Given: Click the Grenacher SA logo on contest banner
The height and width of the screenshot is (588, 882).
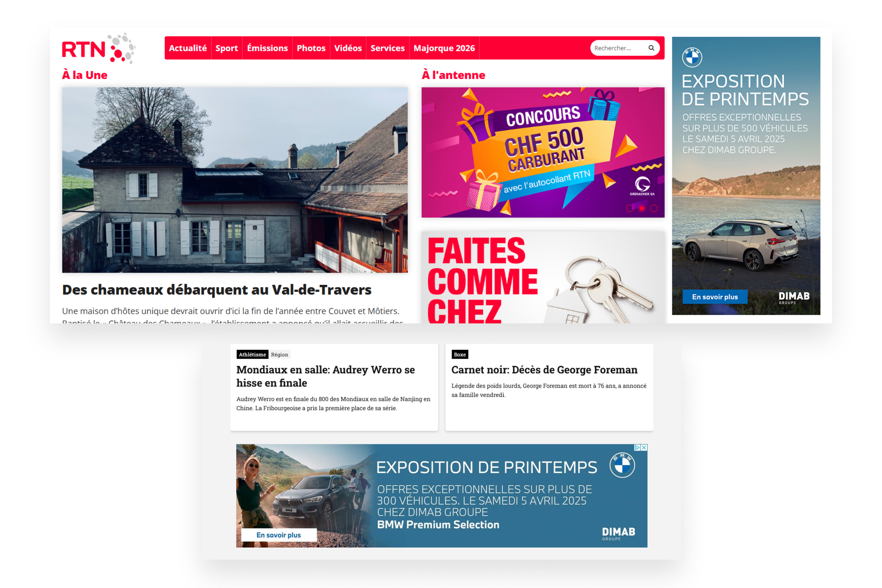Looking at the screenshot, I should 642,186.
